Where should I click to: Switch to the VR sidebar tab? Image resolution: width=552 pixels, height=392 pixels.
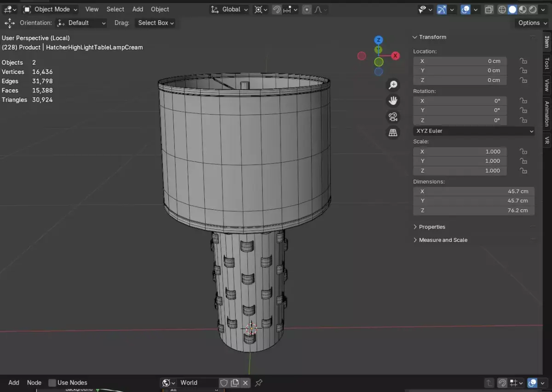point(547,140)
